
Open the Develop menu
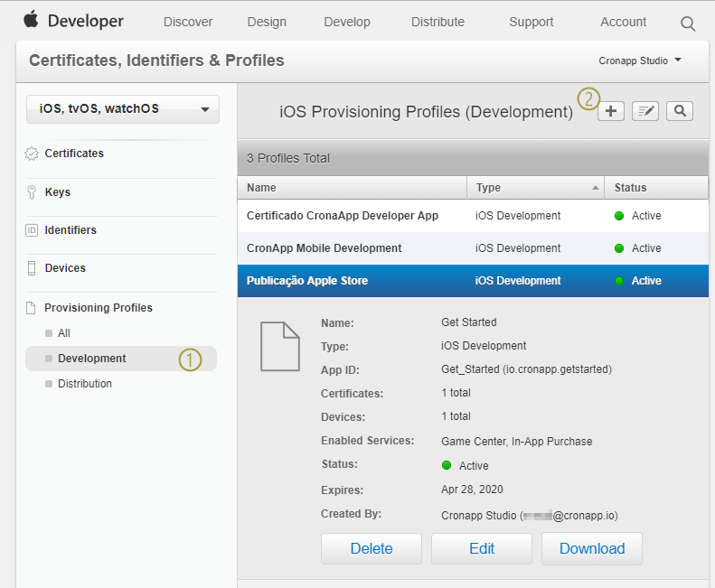click(347, 22)
